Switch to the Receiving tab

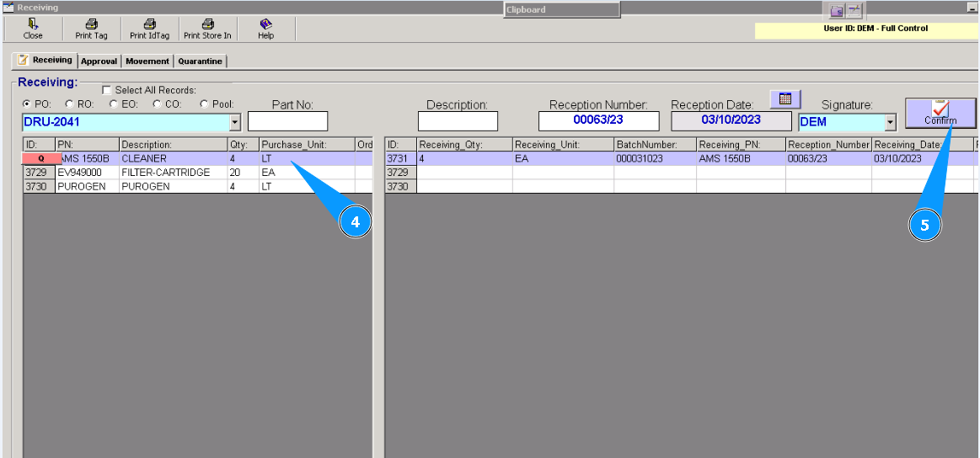pos(45,60)
